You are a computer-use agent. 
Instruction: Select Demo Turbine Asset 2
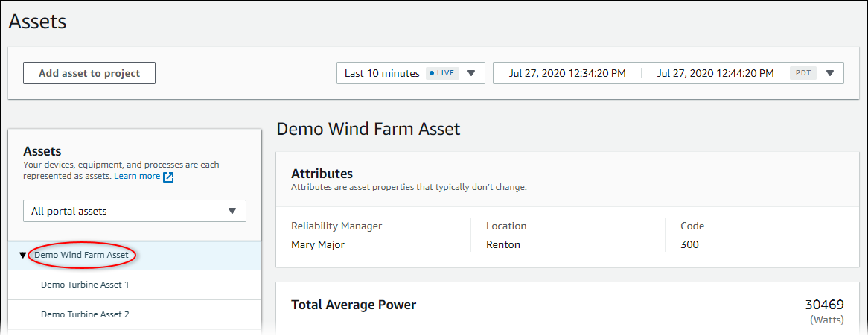click(85, 314)
